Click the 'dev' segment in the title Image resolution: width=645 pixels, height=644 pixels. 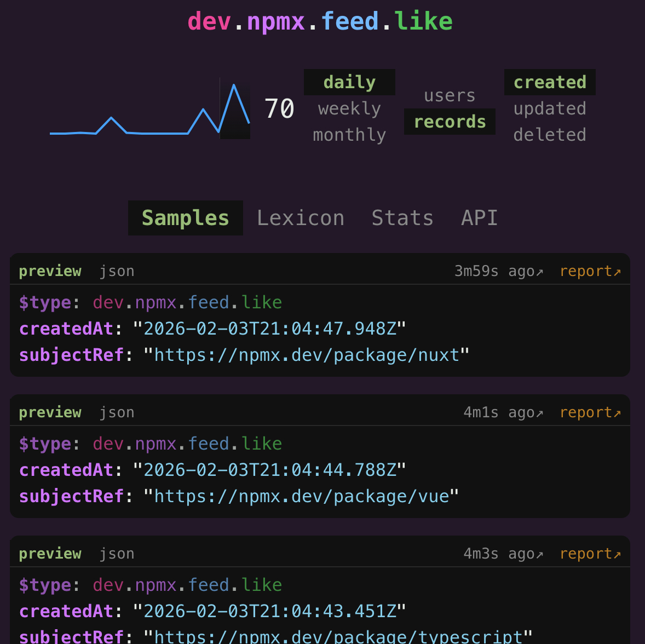pos(209,21)
